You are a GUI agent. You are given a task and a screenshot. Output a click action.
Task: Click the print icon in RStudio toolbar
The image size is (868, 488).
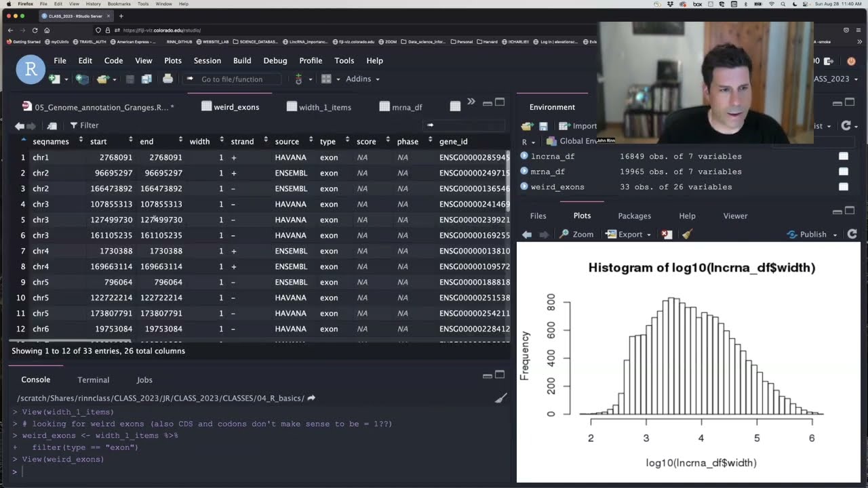167,79
